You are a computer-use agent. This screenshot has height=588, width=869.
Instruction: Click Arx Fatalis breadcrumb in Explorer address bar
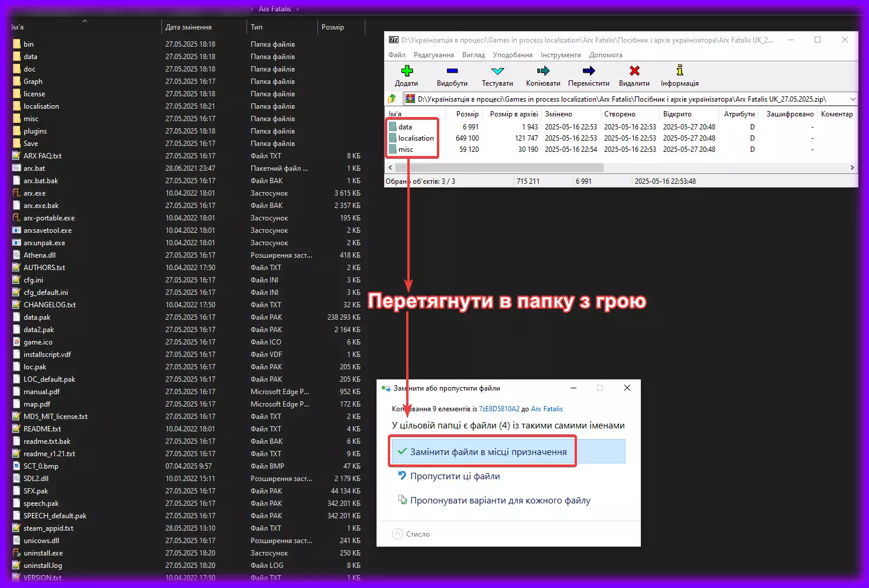point(275,9)
